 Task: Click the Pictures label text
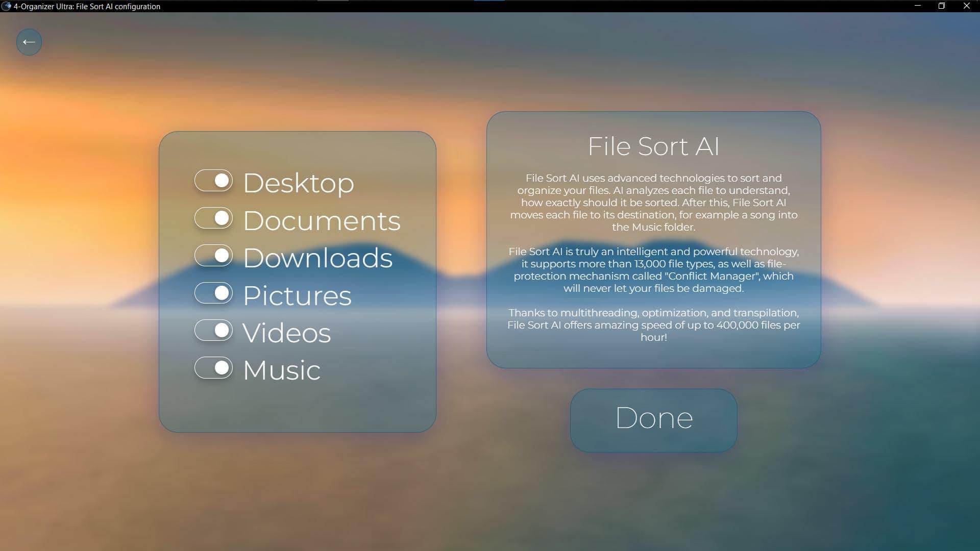[297, 295]
